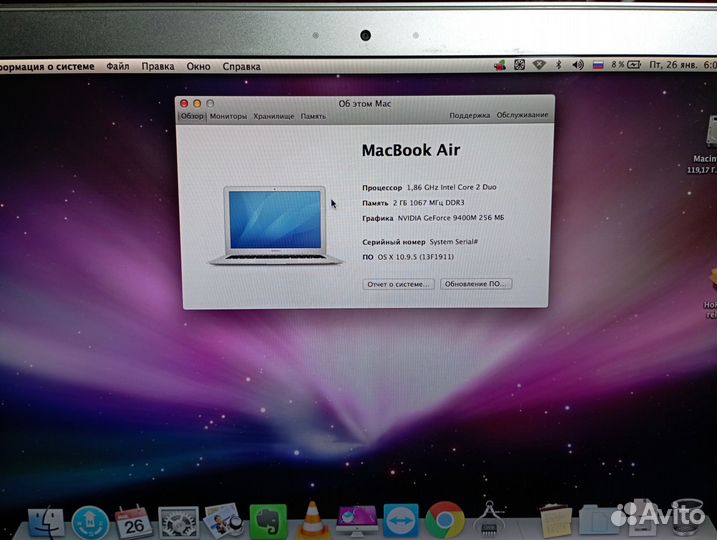Click the NVIDIA GeForce 9400M 256 МБ text
The width and height of the screenshot is (717, 540).
pyautogui.click(x=451, y=218)
